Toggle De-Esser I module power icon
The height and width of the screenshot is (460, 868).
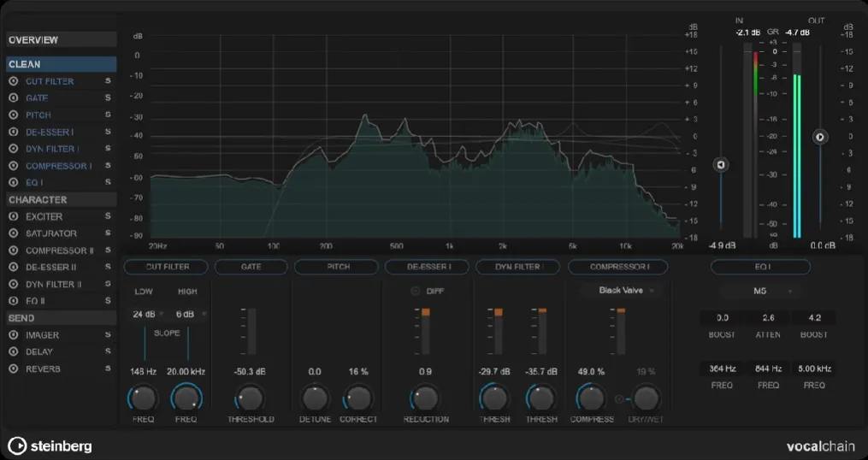click(14, 132)
